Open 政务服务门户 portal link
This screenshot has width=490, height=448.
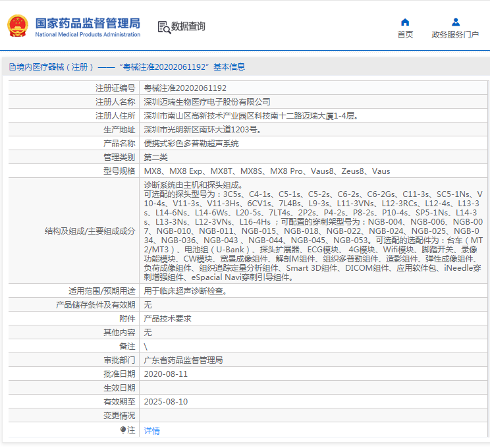click(x=455, y=35)
